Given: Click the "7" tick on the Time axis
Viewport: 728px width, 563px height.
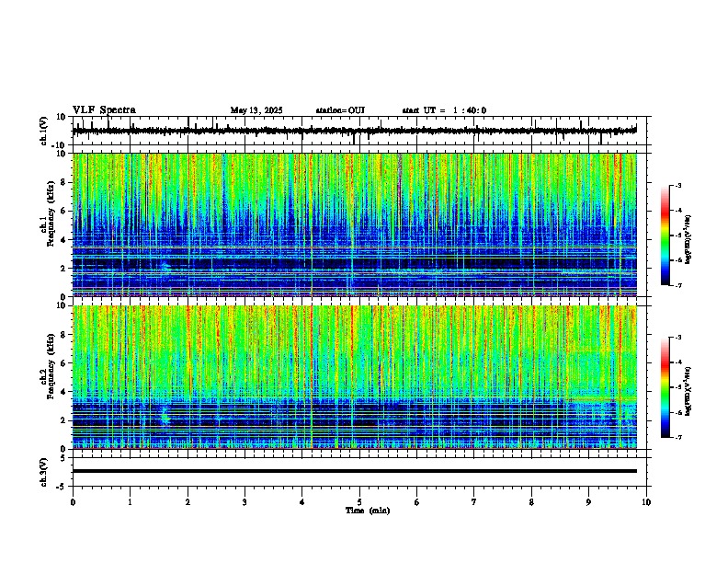Looking at the screenshot, I should (474, 502).
